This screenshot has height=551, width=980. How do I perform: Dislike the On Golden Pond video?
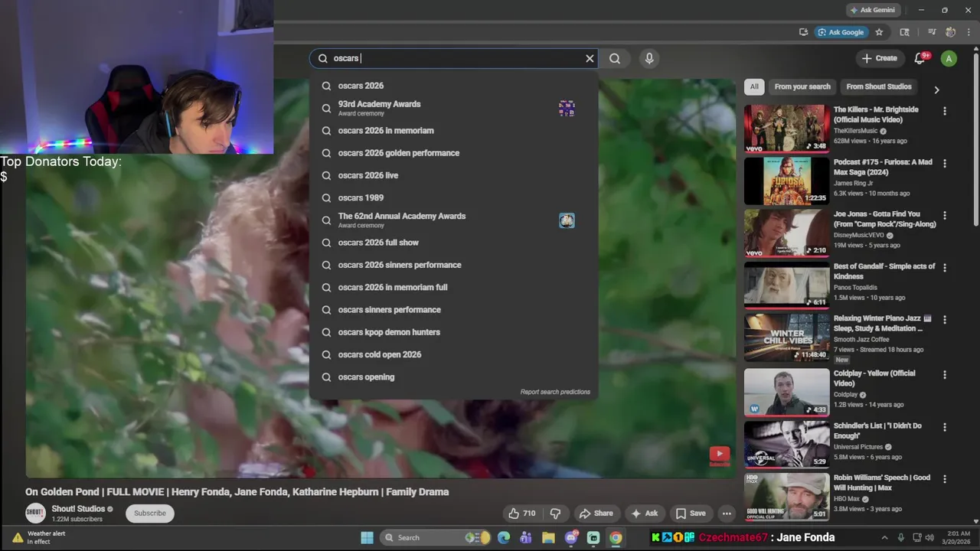556,514
